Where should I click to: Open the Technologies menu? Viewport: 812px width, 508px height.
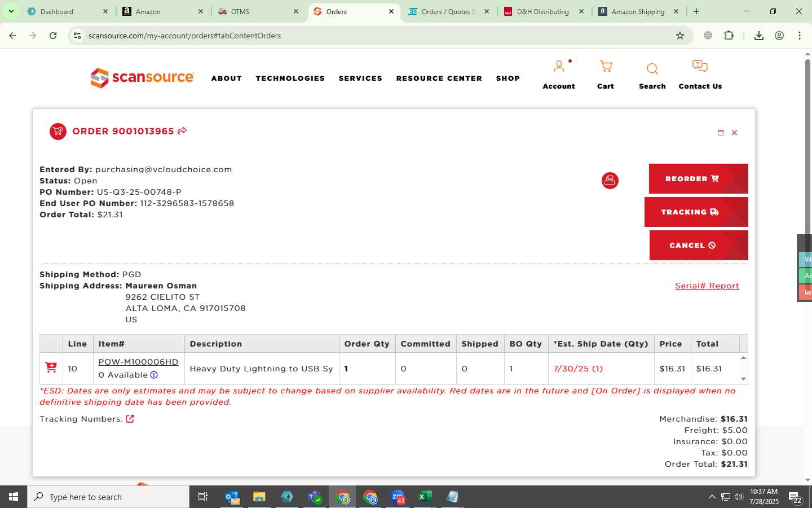click(290, 78)
